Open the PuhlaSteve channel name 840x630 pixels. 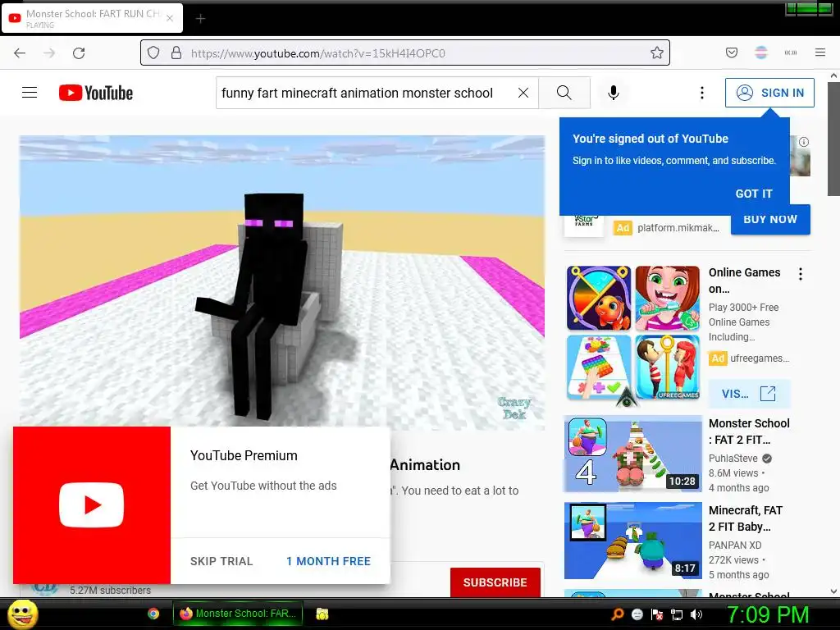(x=733, y=458)
